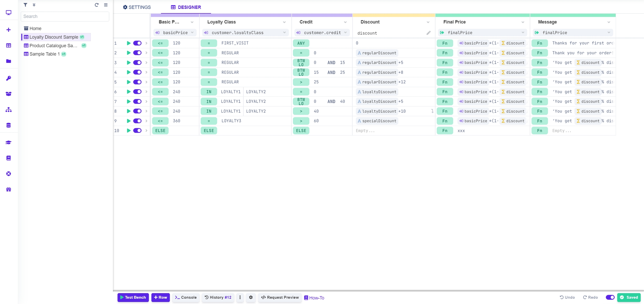Run rule row 3 with play icon
Image resolution: width=644 pixels, height=304 pixels.
tap(129, 63)
